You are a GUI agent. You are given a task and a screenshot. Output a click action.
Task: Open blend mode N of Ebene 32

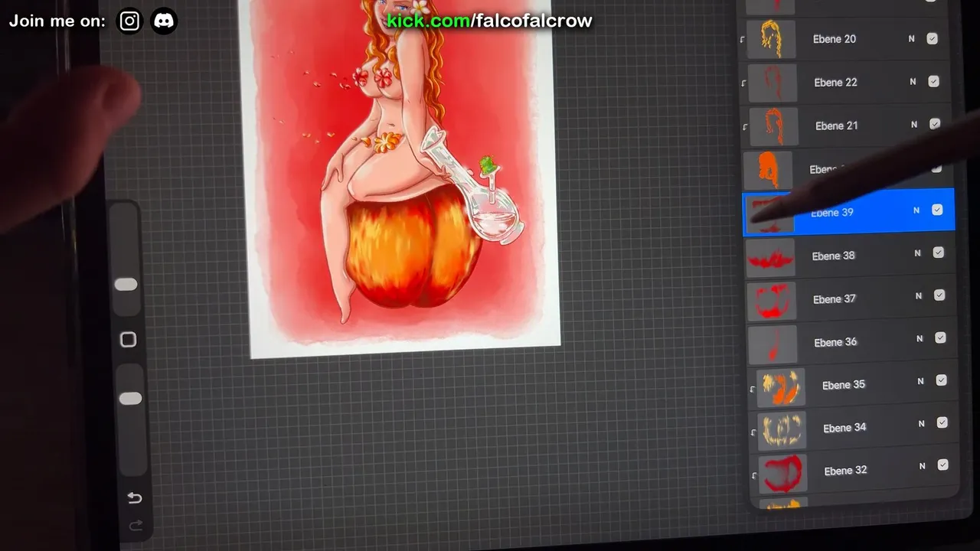pos(922,465)
